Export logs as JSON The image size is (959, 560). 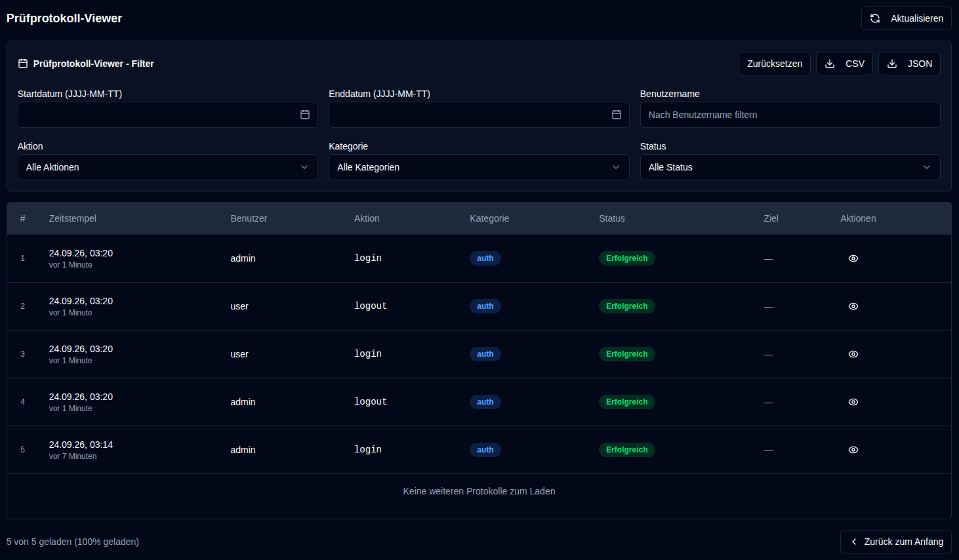[909, 64]
